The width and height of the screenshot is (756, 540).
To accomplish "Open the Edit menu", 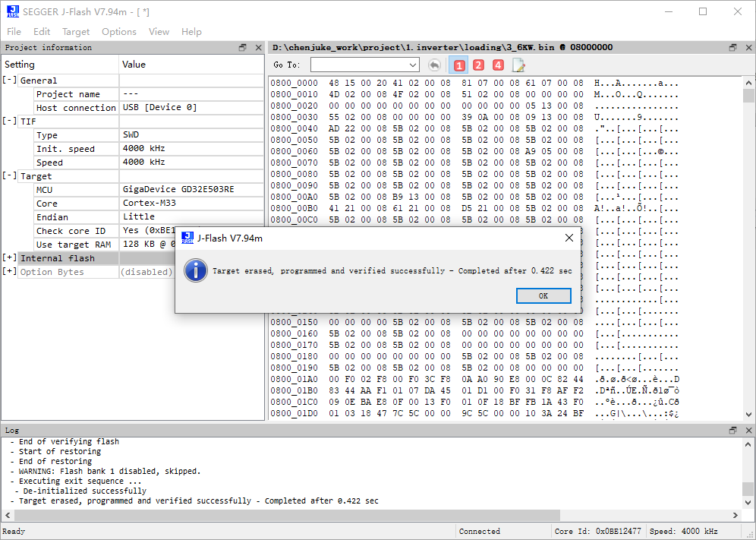I will (42, 32).
